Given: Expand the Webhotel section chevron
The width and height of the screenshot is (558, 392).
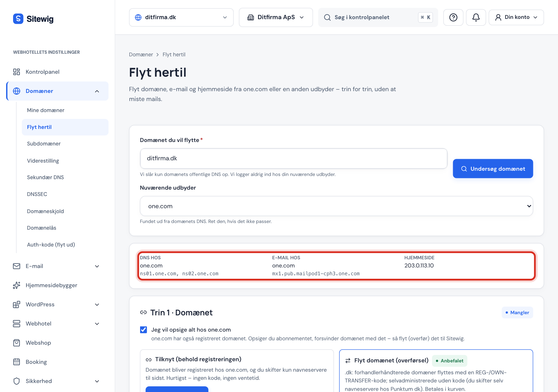Looking at the screenshot, I should coord(97,324).
